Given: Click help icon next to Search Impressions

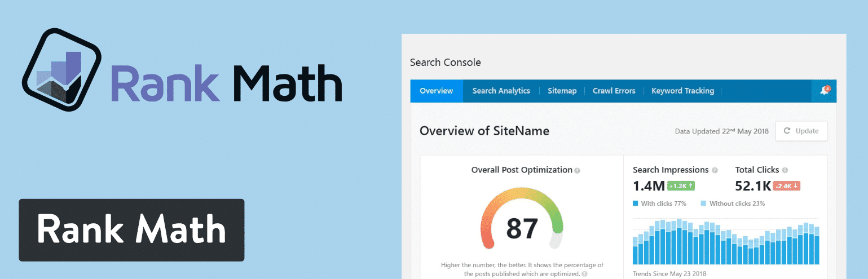Looking at the screenshot, I should [x=715, y=170].
